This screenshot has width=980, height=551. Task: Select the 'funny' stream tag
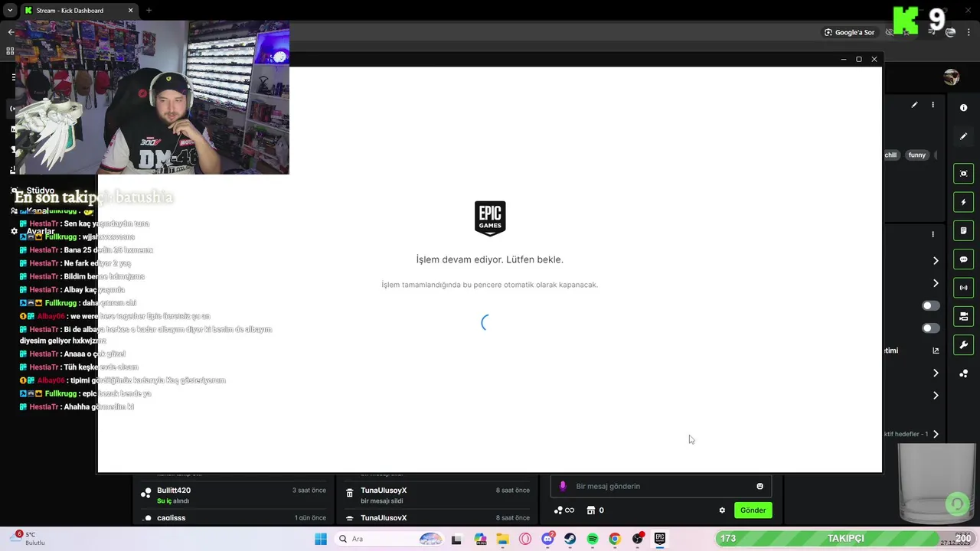(916, 155)
